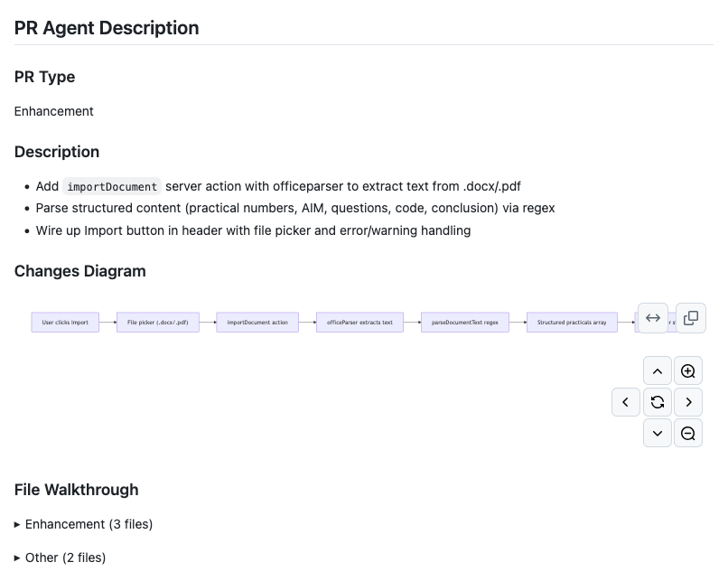
Task: Click the 'PR Type' heading
Action: [44, 77]
